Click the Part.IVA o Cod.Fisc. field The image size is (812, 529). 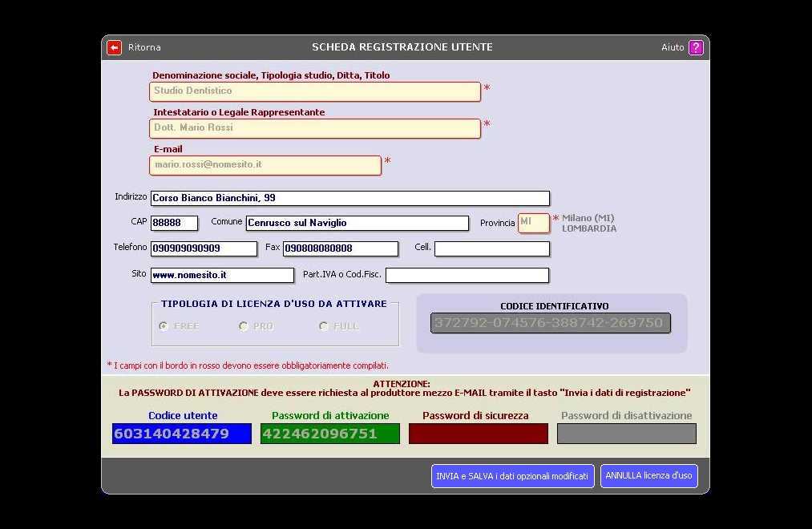click(x=467, y=276)
